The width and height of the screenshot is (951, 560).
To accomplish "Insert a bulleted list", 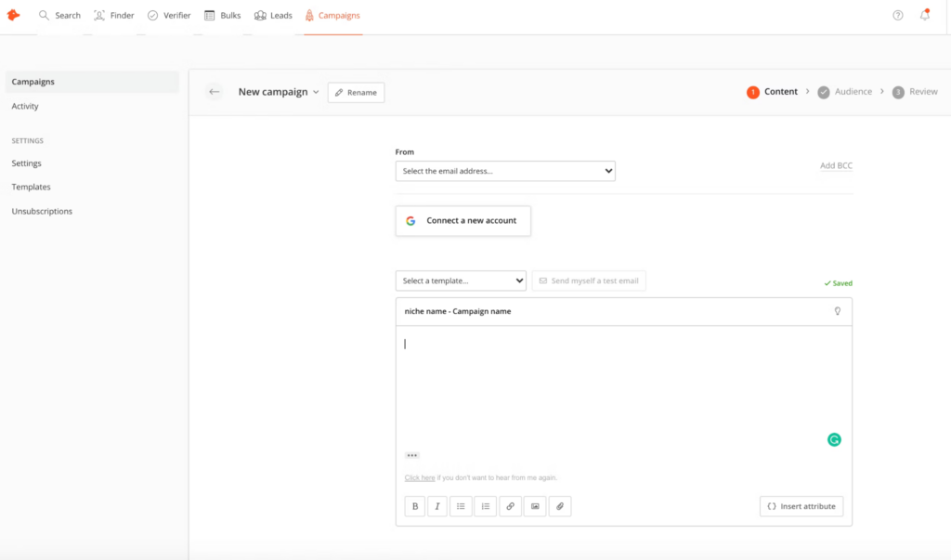I will tap(461, 506).
